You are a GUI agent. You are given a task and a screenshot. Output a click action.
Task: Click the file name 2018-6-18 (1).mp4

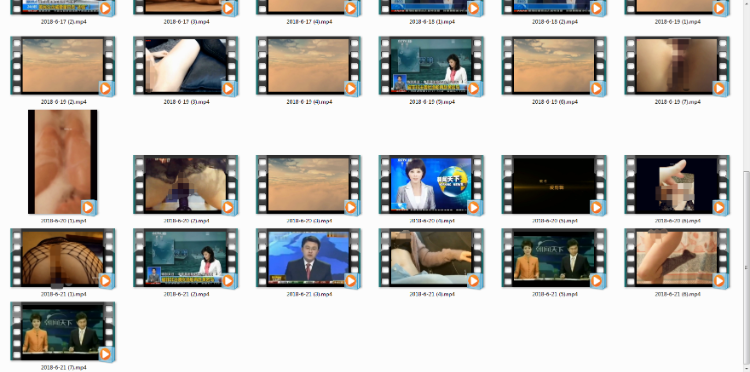tap(432, 22)
